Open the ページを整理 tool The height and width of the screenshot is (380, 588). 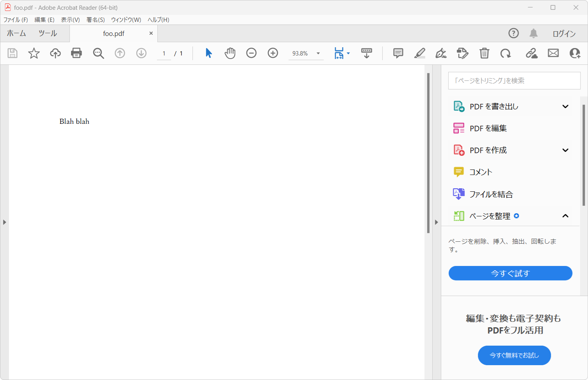(x=490, y=216)
